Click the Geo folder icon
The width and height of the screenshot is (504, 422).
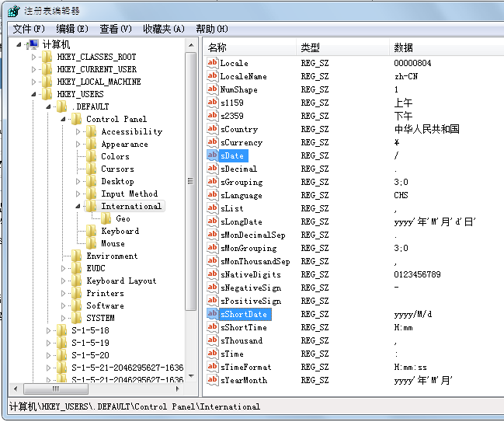[x=106, y=218]
